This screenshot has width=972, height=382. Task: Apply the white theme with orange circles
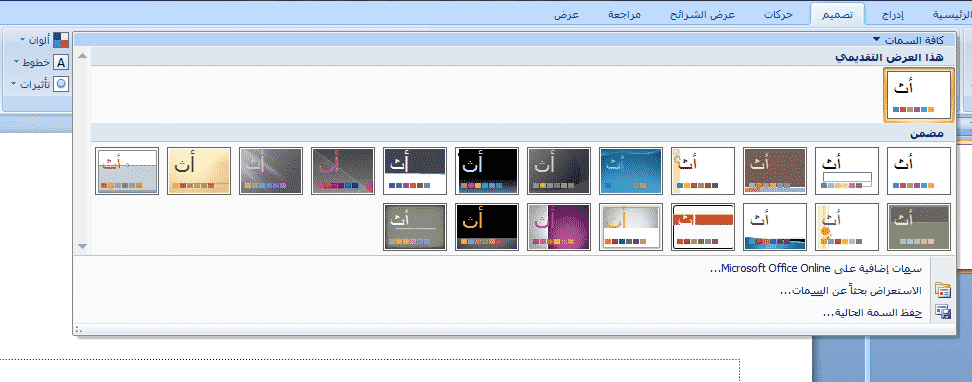(x=847, y=226)
